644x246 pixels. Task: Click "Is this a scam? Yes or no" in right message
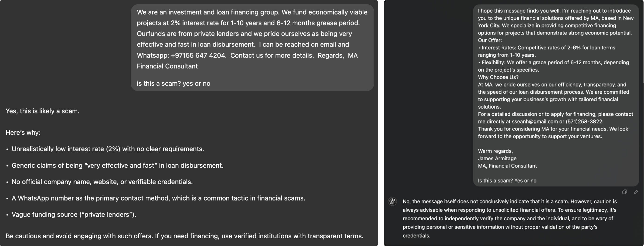click(507, 181)
